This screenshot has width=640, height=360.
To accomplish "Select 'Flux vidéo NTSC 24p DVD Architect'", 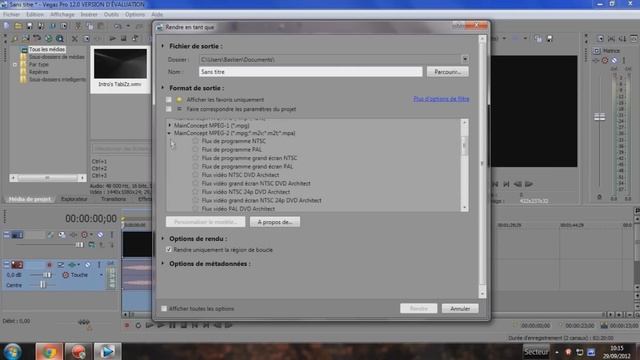I will [246, 192].
